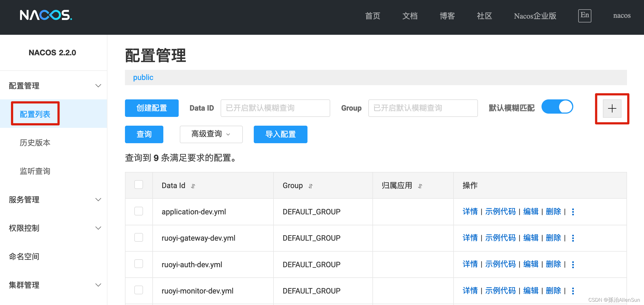Select 配置列表 in the sidebar
644x305 pixels.
pos(35,114)
